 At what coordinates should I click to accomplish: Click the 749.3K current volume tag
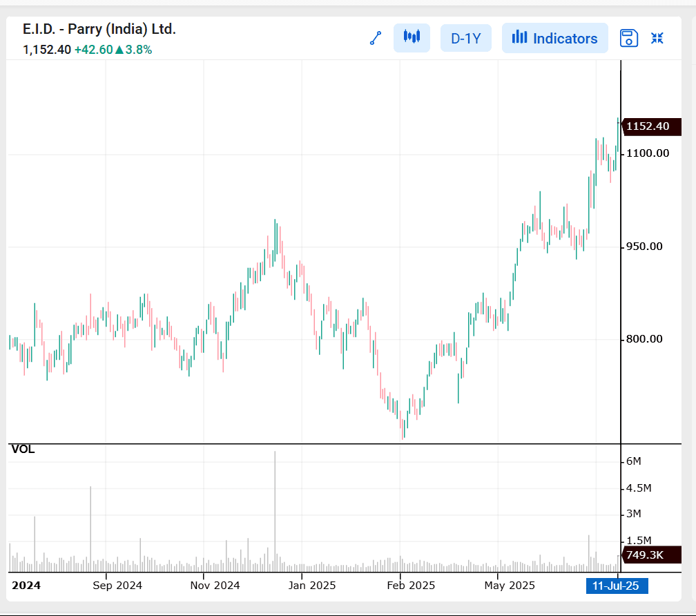click(651, 555)
